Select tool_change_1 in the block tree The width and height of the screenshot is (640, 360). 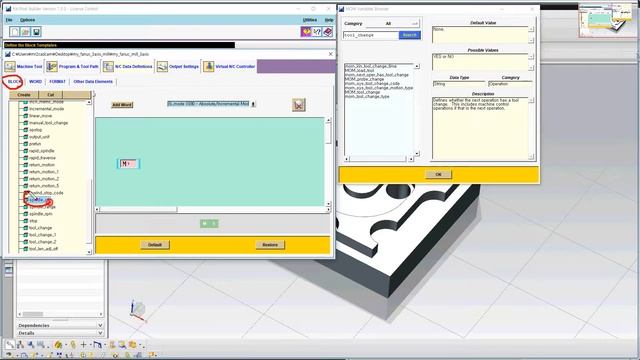[x=42, y=235]
